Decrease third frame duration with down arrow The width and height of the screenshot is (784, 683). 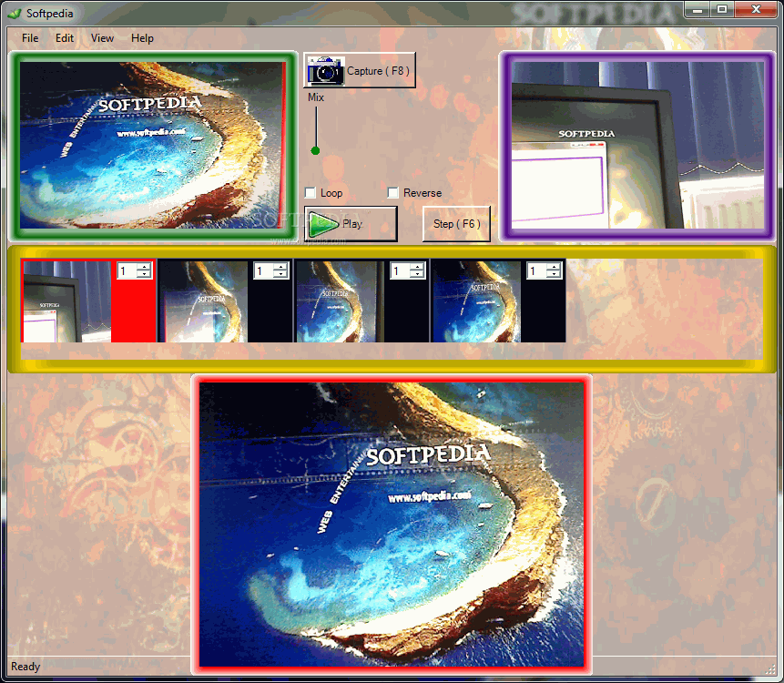coord(418,274)
